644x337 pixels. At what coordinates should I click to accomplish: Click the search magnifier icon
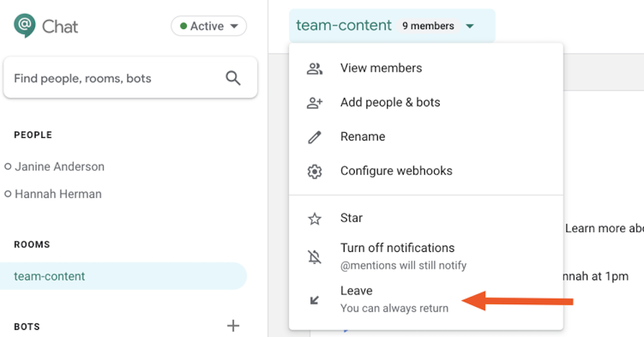(x=233, y=78)
